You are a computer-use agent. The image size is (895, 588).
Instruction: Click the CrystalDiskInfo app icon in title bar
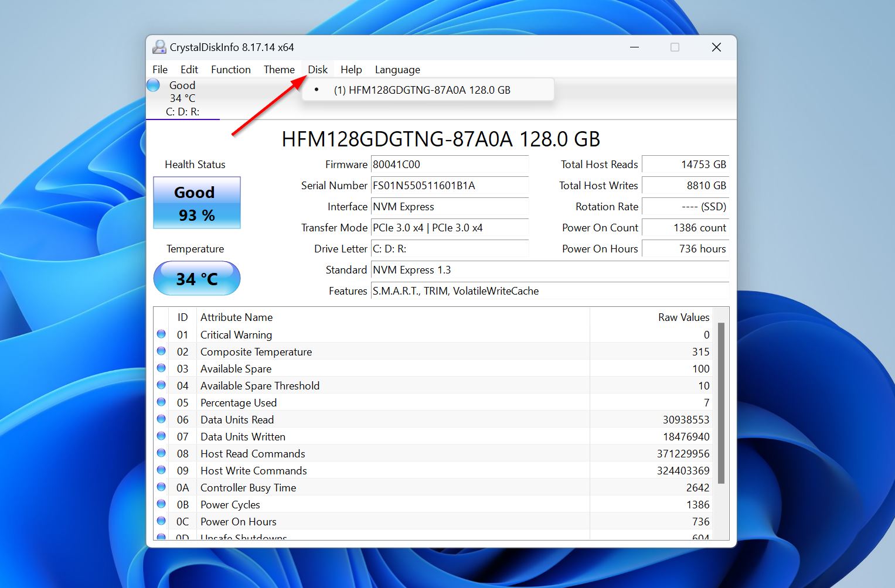coord(159,47)
